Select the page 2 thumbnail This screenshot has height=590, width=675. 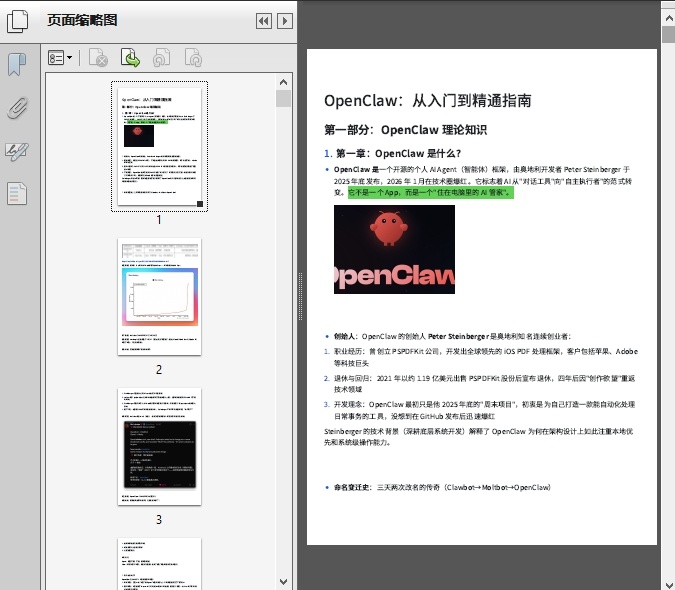pos(159,297)
